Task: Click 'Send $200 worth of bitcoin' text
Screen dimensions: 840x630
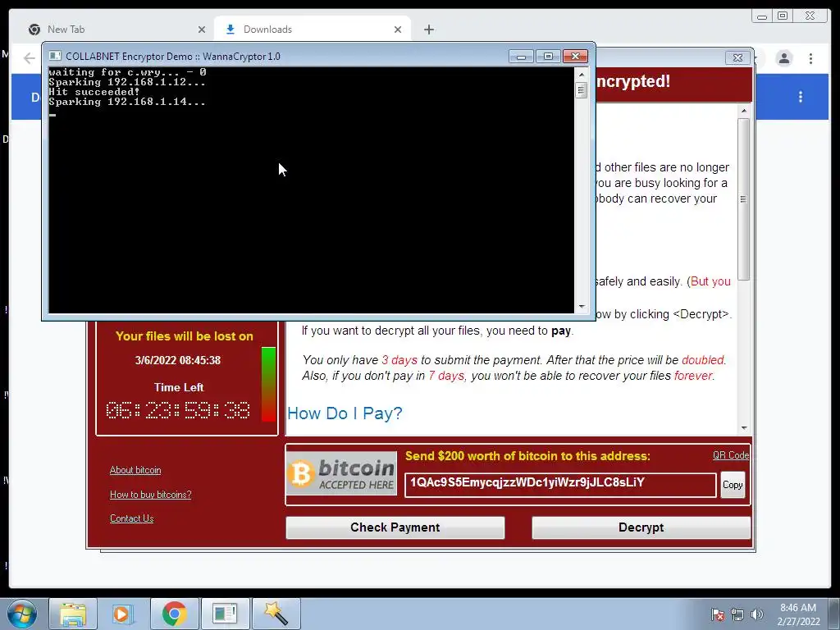Action: [527, 456]
